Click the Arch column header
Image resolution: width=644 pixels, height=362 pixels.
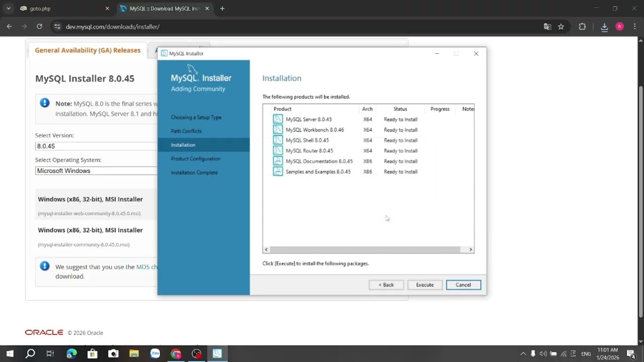pos(367,109)
